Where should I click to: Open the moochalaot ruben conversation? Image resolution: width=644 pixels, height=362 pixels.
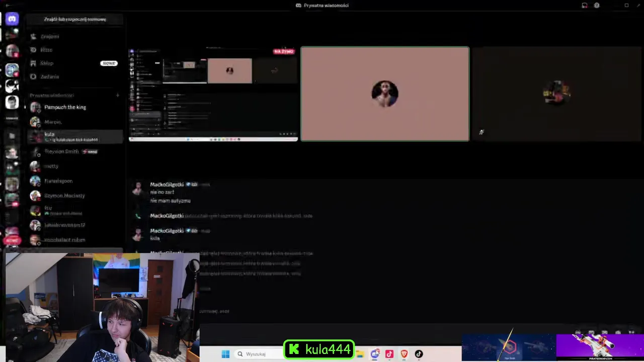[x=74, y=240]
